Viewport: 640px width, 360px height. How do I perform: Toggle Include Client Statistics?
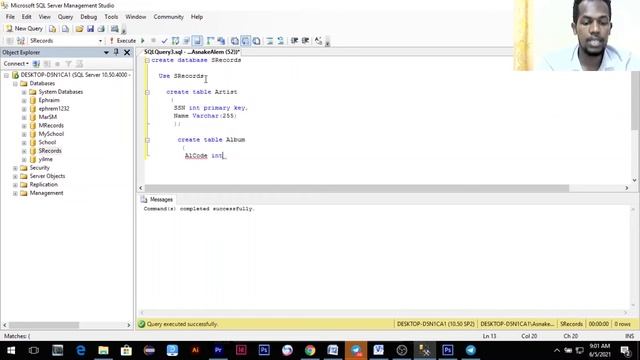pos(221,41)
